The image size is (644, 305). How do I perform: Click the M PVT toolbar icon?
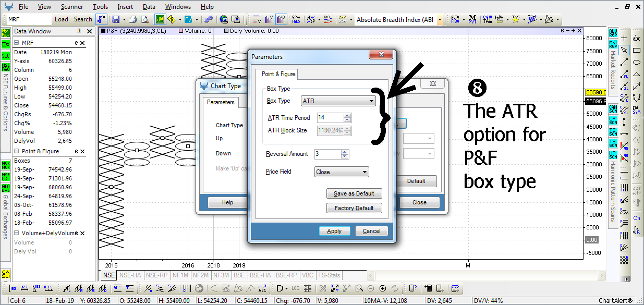(472, 19)
